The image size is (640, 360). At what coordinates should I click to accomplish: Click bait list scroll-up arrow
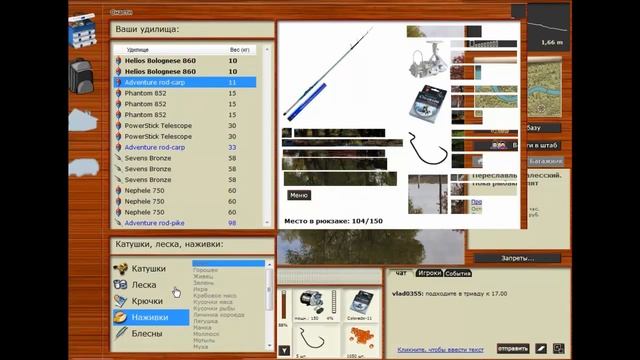269,264
